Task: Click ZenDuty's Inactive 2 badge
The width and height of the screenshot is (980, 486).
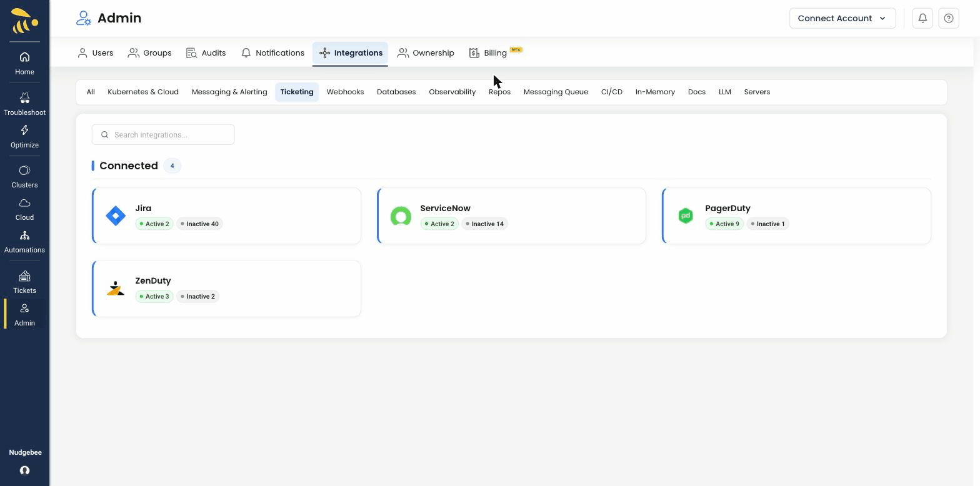Action: (x=197, y=296)
